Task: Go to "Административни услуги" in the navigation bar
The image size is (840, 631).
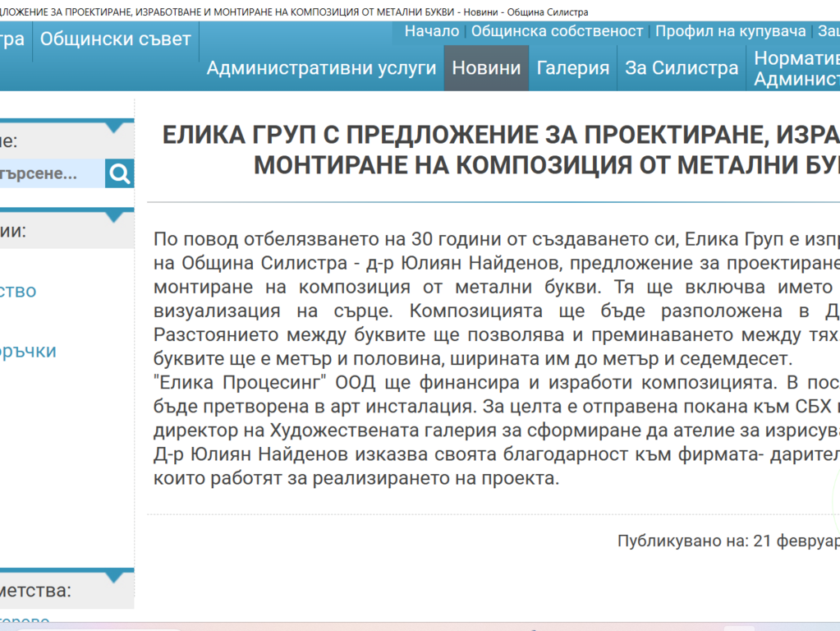Action: 321,68
